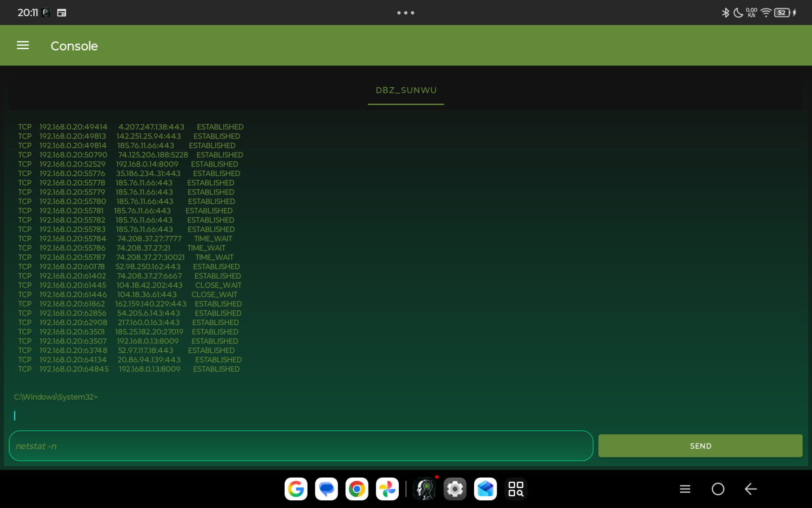Viewport: 812px width, 508px height.
Task: Tap the Bluetooth status icon
Action: pos(725,13)
